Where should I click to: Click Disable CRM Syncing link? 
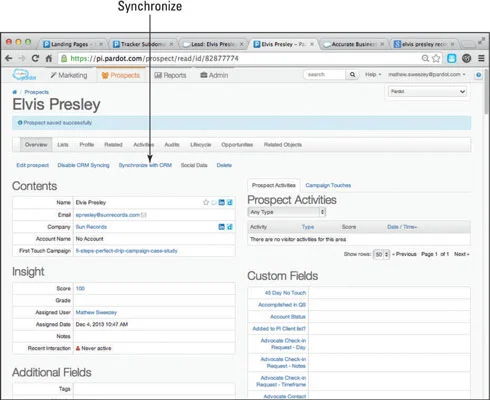coord(83,165)
